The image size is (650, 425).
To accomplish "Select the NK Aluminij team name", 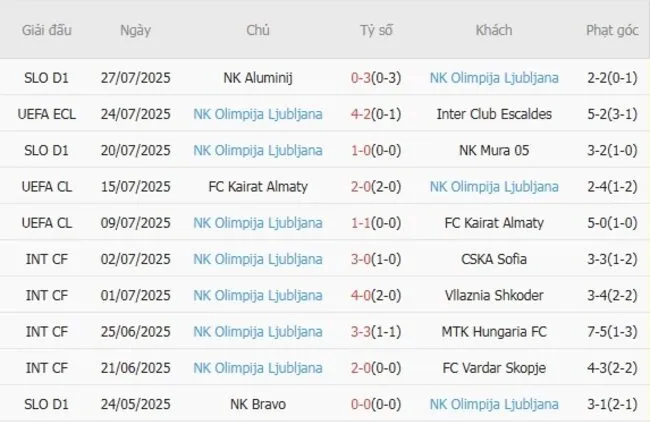I will pyautogui.click(x=258, y=77).
